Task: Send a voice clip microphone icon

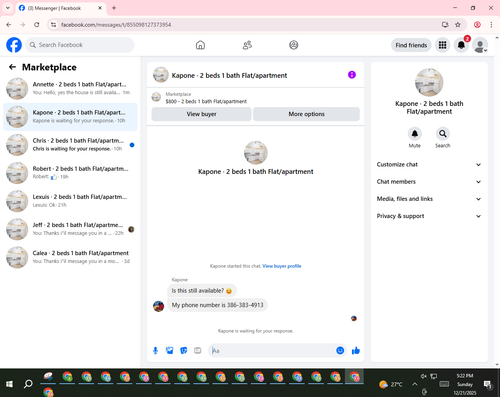Action: [x=155, y=350]
